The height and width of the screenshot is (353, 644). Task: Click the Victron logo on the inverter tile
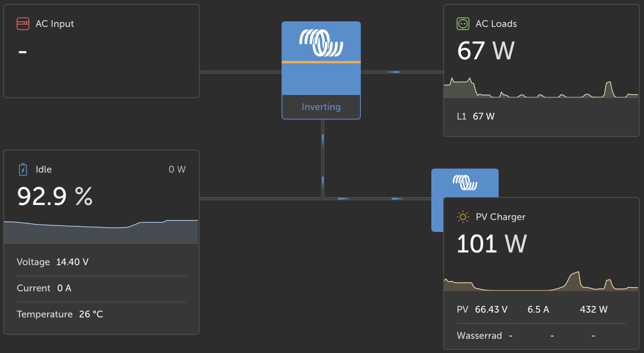click(321, 43)
